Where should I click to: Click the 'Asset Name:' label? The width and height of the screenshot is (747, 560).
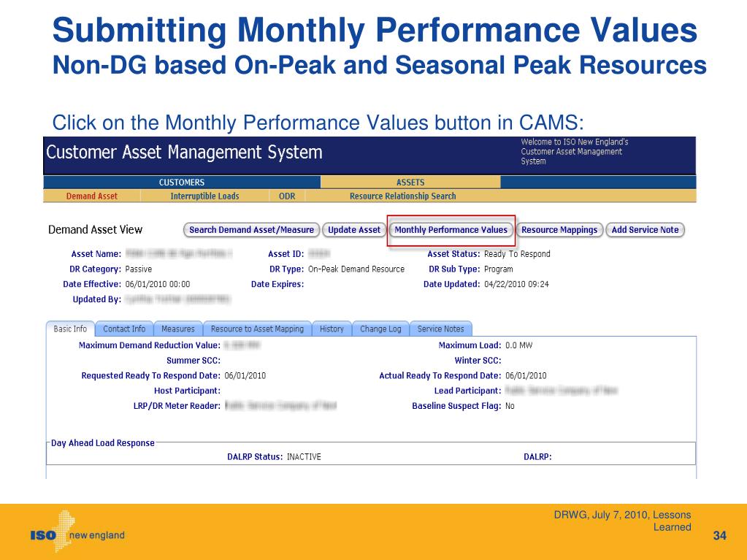[x=96, y=254]
